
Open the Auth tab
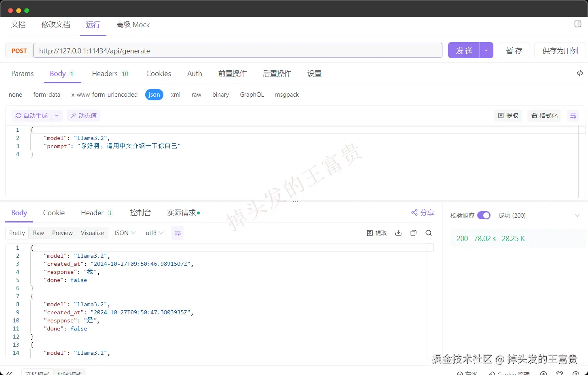point(195,74)
